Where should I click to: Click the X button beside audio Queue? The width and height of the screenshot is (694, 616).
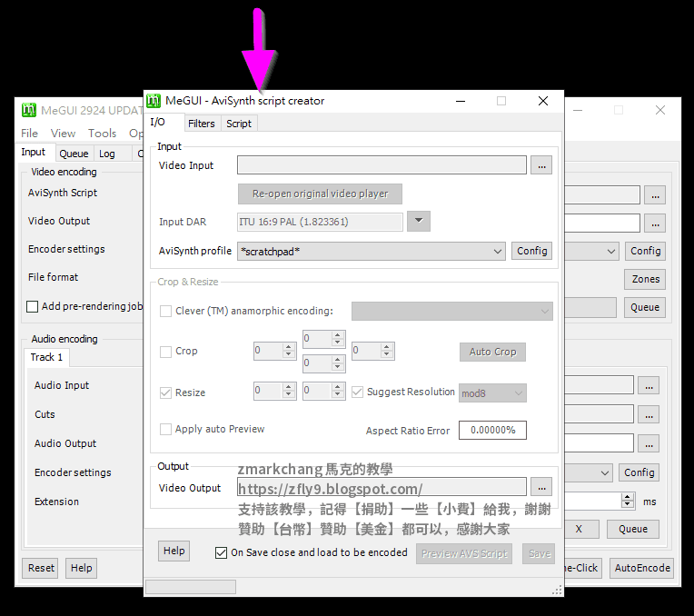[581, 529]
